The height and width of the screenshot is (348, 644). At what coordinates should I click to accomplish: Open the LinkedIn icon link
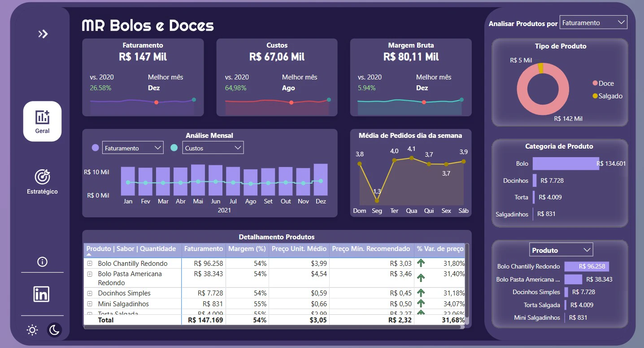tap(42, 294)
